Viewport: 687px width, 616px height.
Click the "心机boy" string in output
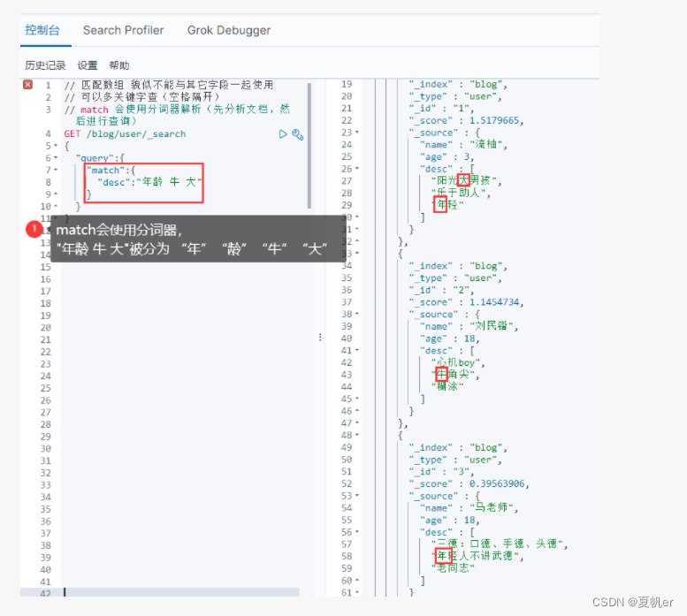pyautogui.click(x=458, y=362)
